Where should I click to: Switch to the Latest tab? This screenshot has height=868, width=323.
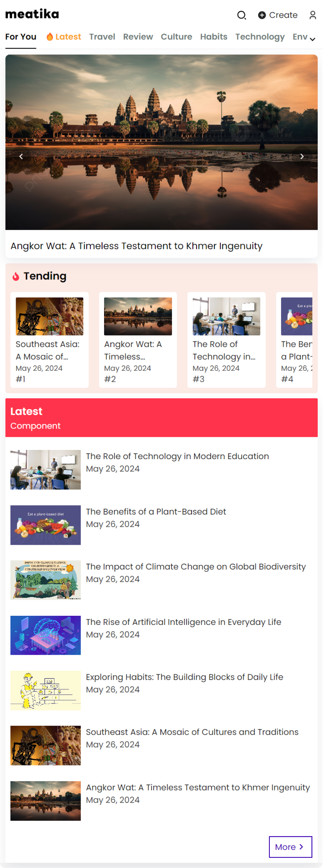click(x=64, y=37)
